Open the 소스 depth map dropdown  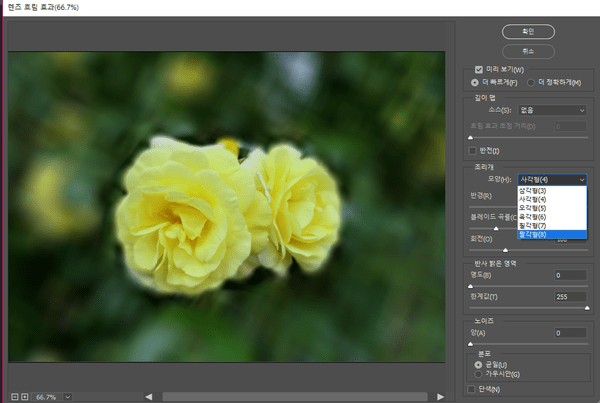pos(553,110)
